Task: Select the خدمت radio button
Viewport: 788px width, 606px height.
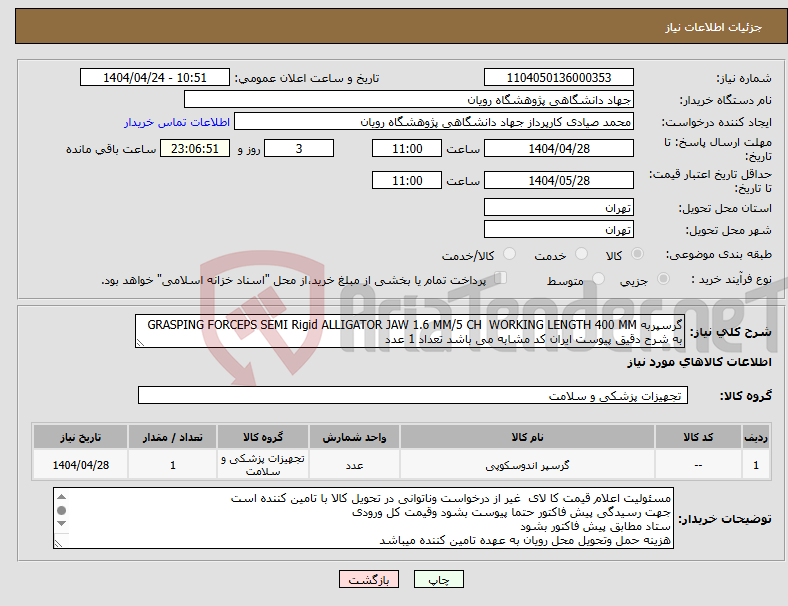Action: click(x=581, y=254)
